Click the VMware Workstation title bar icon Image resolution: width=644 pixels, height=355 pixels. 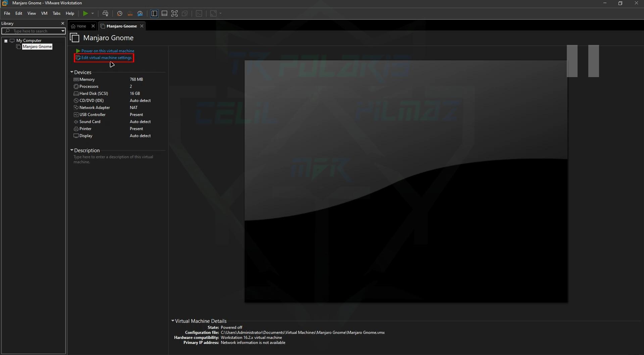pos(5,3)
